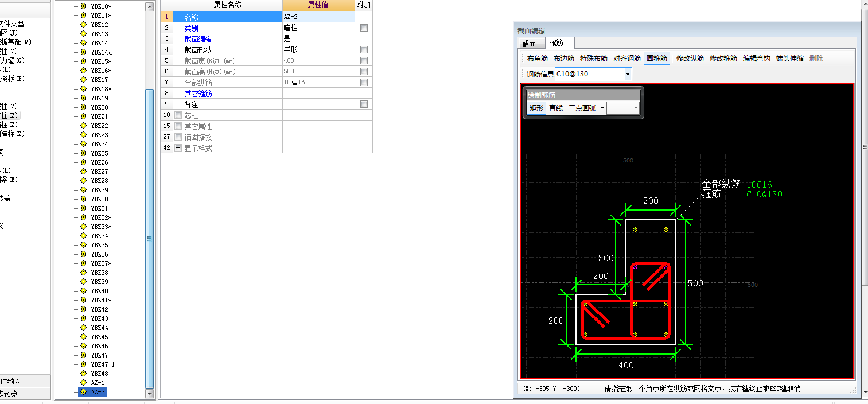Image resolution: width=868 pixels, height=404 pixels.
Task: Expand the 芯柱 property group
Action: tap(178, 115)
